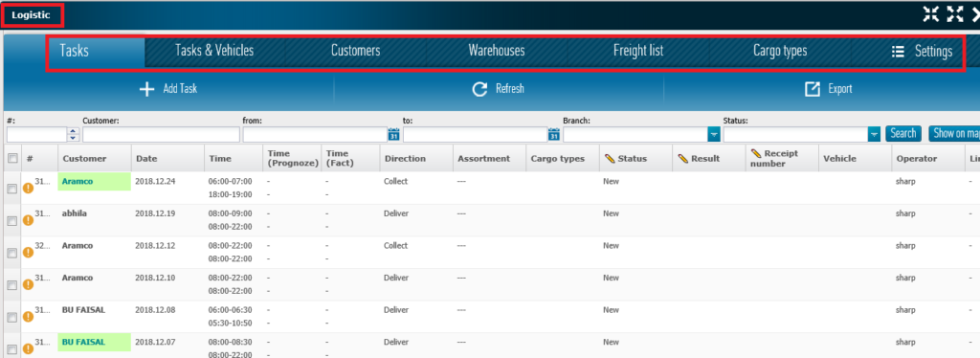Screen dimensions: 980x358
Task: Click the 'to' date input field
Action: pos(475,134)
